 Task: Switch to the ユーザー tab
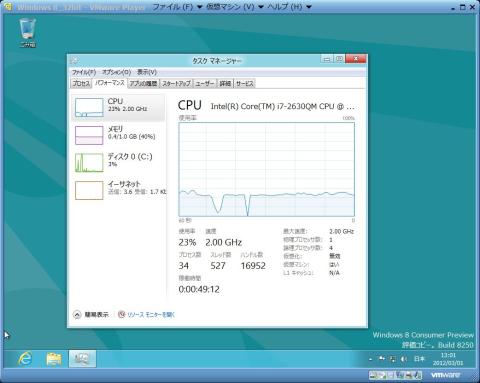(205, 83)
